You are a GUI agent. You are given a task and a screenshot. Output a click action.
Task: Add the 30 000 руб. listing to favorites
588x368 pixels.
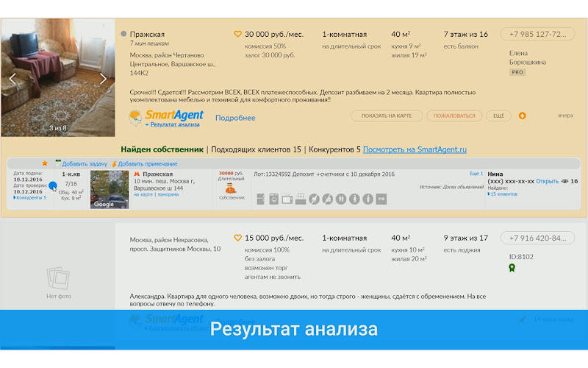tap(237, 34)
